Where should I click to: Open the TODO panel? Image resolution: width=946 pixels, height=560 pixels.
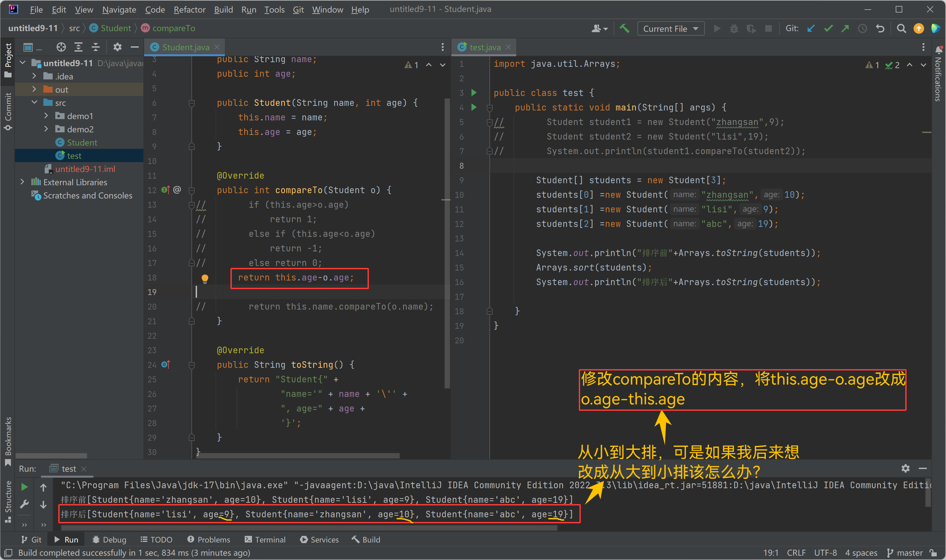click(x=157, y=539)
